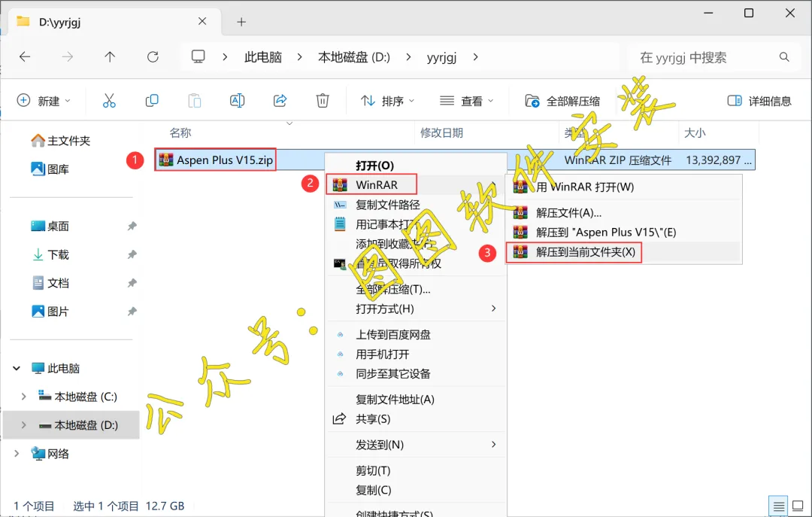Expand 发送到(N) submenu arrow
The height and width of the screenshot is (517, 812).
[493, 445]
